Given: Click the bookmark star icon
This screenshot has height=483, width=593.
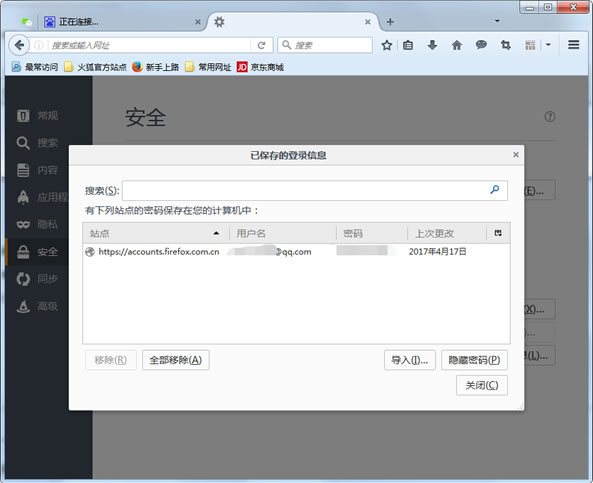Looking at the screenshot, I should point(387,45).
